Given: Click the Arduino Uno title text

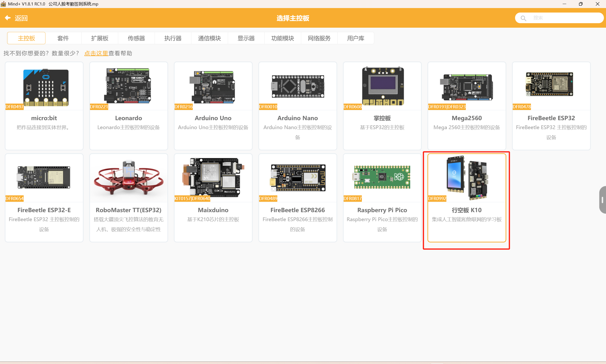Looking at the screenshot, I should coord(213,118).
